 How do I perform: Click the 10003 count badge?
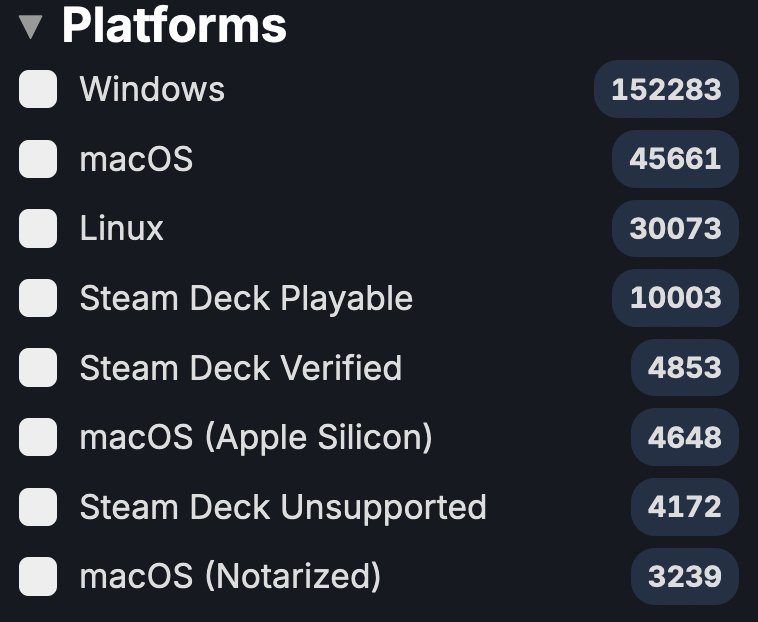(675, 298)
